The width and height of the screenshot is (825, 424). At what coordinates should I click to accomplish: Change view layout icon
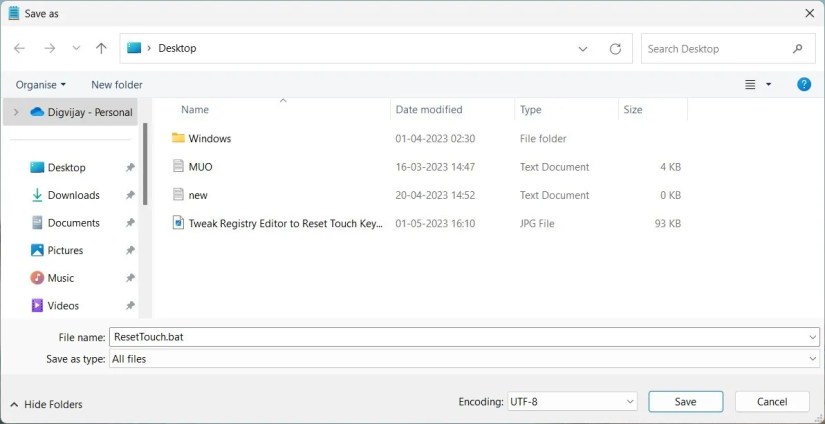pyautogui.click(x=750, y=85)
